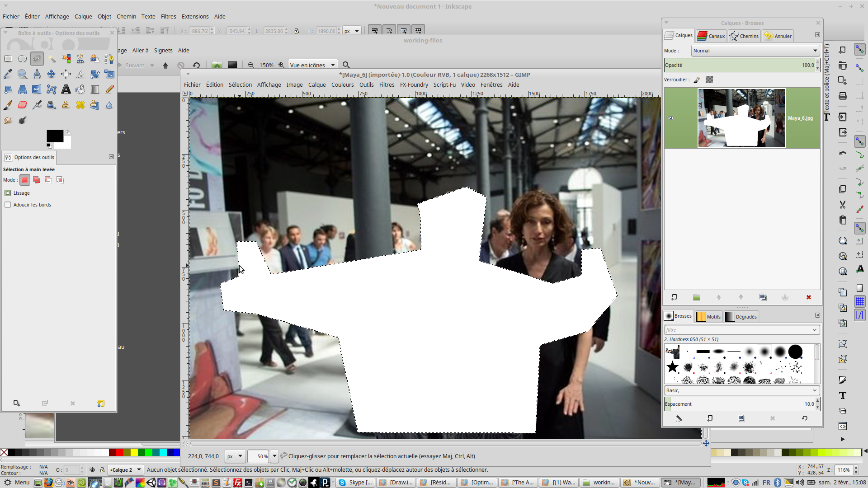Hide the Maya_6.jpg layer with eye icon
The image size is (868, 488).
(670, 118)
